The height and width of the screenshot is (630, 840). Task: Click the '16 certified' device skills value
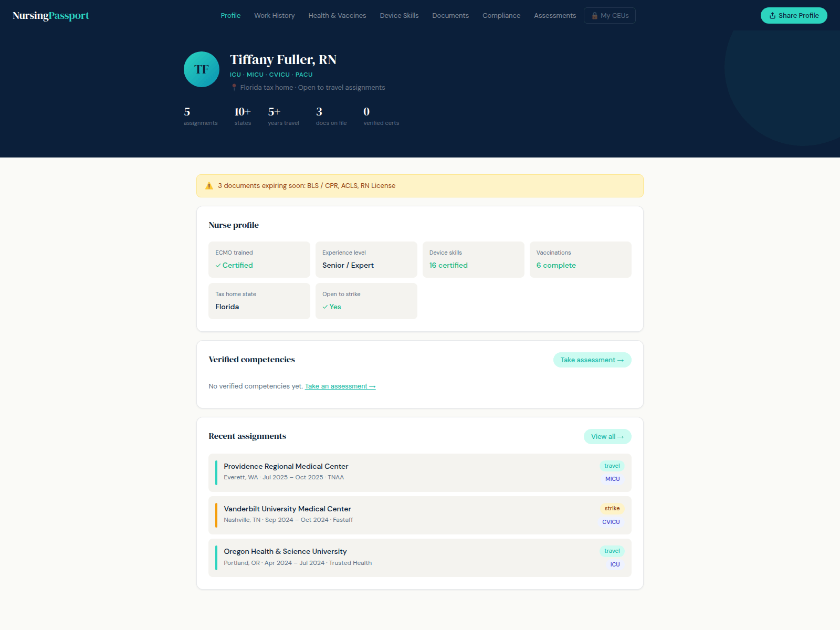point(448,266)
